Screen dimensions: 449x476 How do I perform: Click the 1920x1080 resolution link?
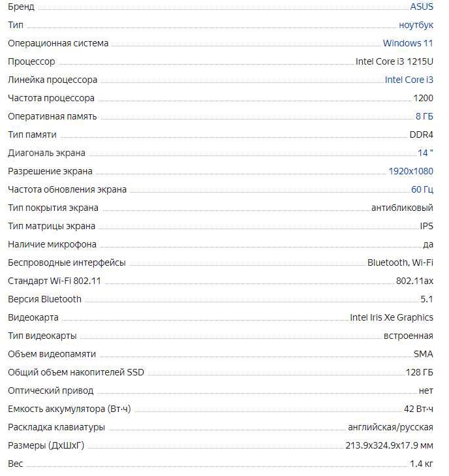(x=410, y=171)
